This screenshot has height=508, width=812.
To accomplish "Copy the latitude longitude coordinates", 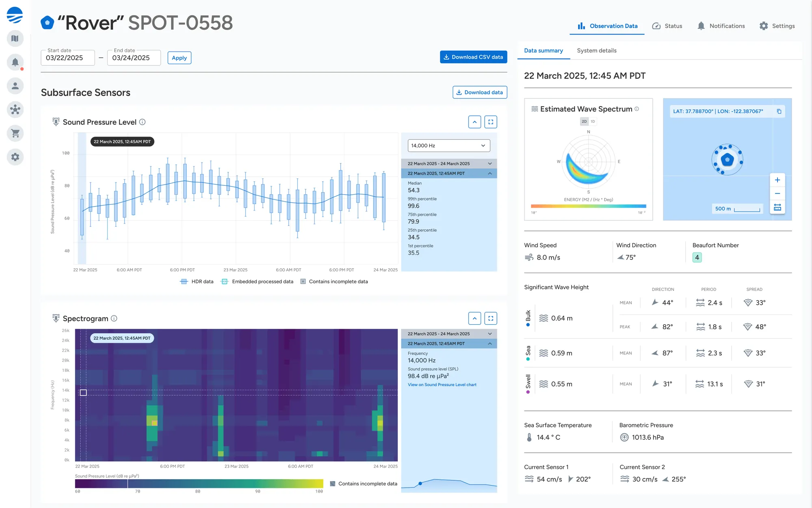I will tap(779, 111).
